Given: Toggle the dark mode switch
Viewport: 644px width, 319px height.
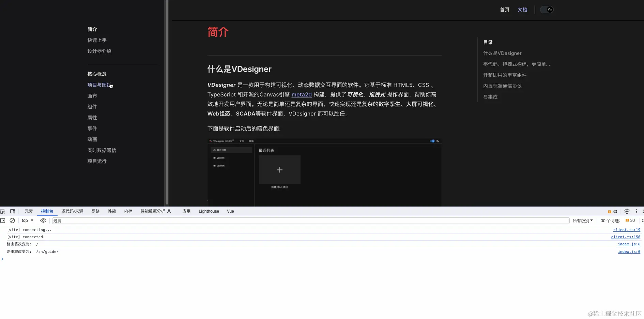Looking at the screenshot, I should click(x=547, y=10).
